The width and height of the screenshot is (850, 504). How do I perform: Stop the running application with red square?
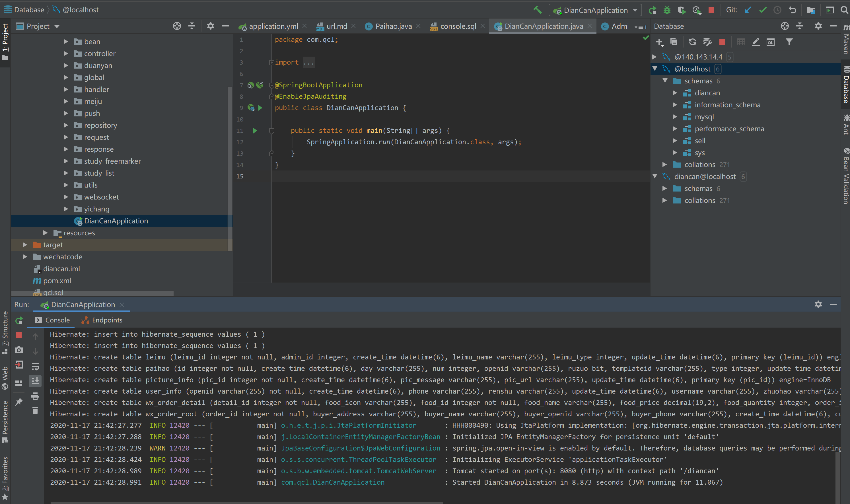[711, 10]
